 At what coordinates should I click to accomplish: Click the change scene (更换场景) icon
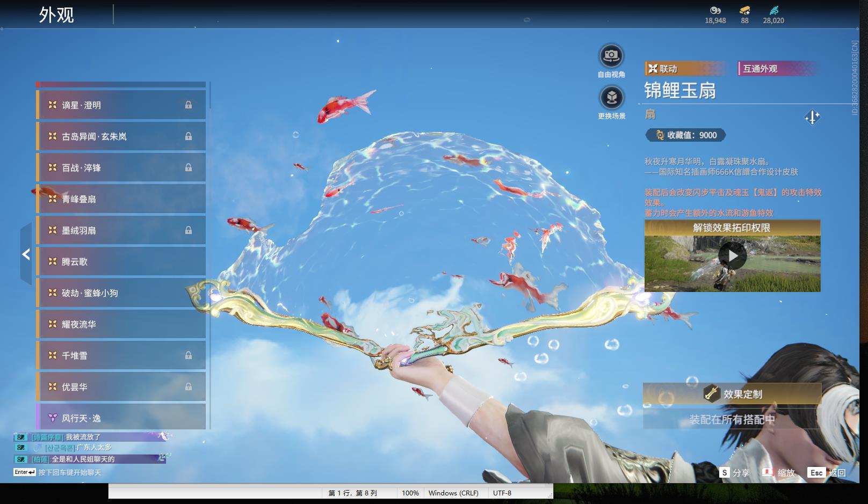point(611,98)
